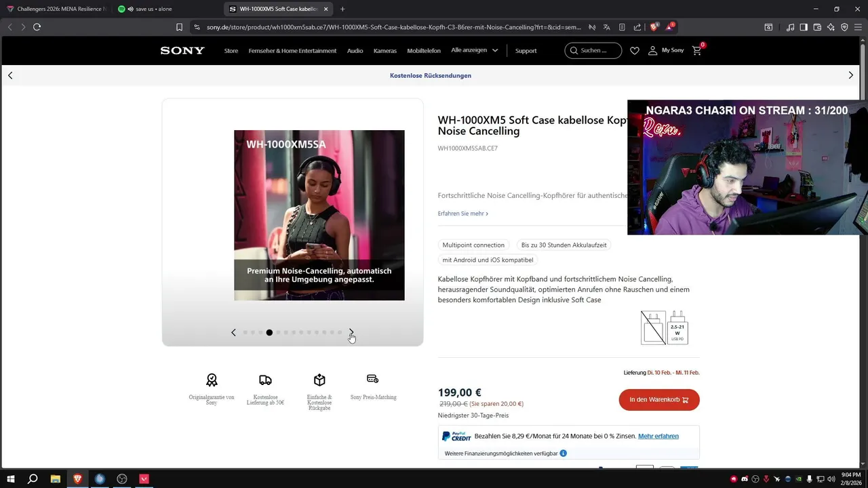
Task: Open the Brave playlist music note icon
Action: click(x=791, y=27)
